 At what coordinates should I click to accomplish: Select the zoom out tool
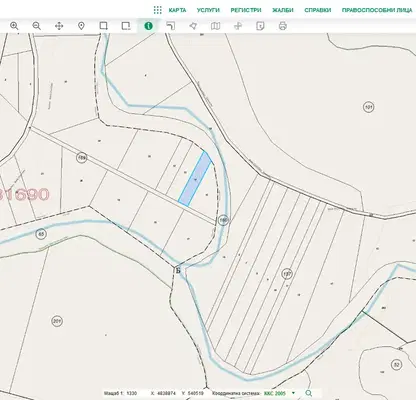36,26
